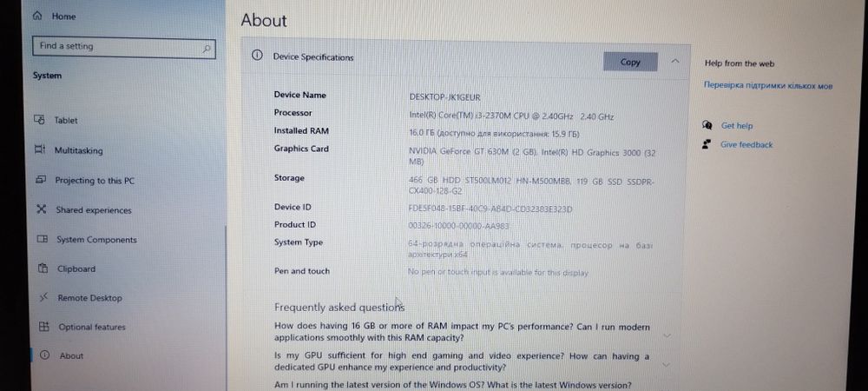Click the Help from the web heading
The height and width of the screenshot is (391, 868).
(x=739, y=63)
